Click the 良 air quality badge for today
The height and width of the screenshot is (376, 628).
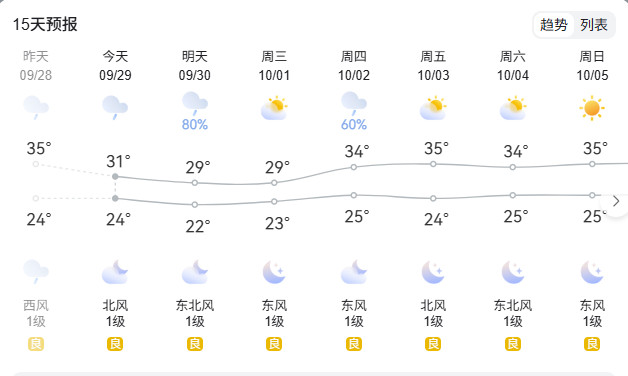(115, 344)
